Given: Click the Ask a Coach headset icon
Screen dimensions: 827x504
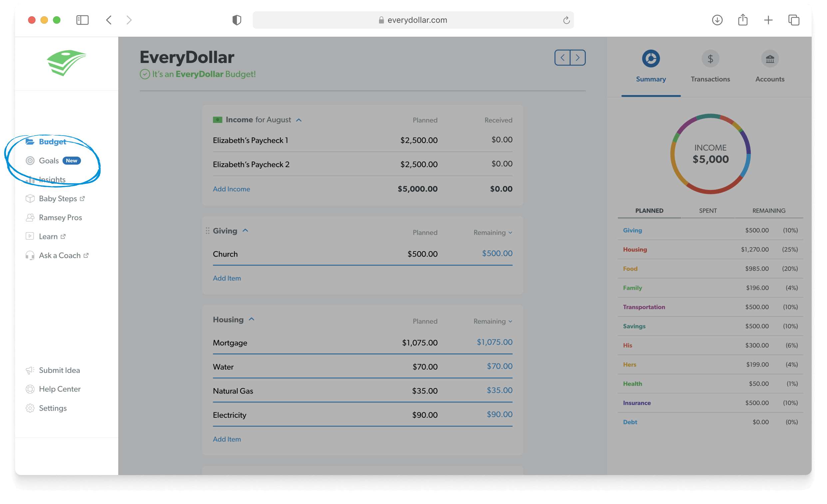Looking at the screenshot, I should pos(30,256).
